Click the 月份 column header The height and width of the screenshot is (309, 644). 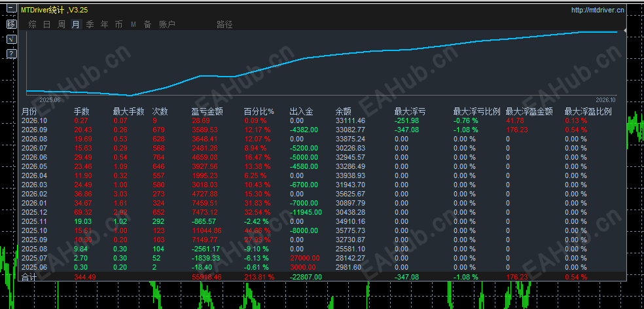(x=29, y=111)
